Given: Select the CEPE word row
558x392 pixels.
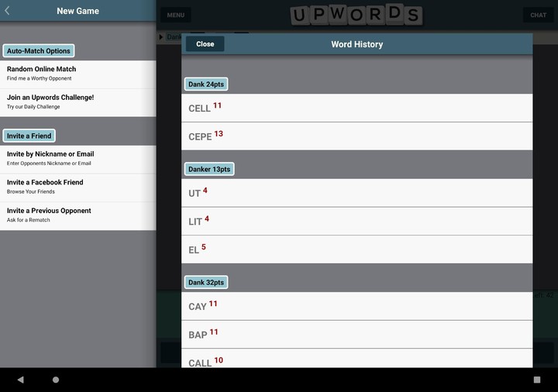Looking at the screenshot, I should coord(356,136).
